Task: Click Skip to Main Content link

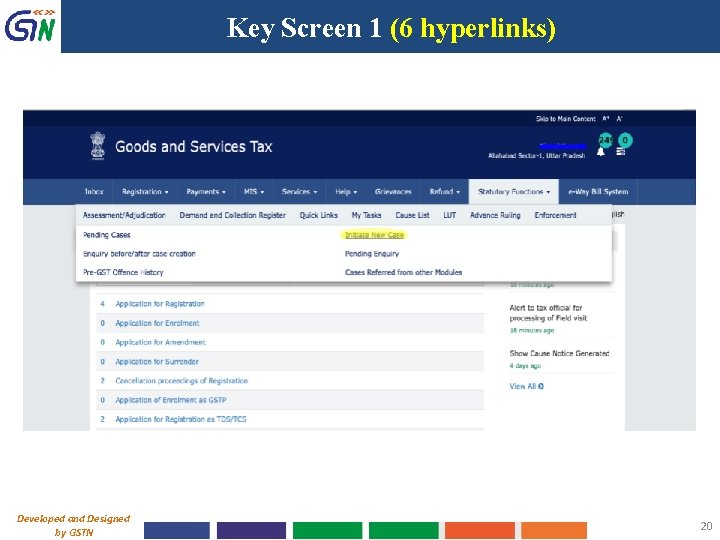Action: (x=565, y=118)
